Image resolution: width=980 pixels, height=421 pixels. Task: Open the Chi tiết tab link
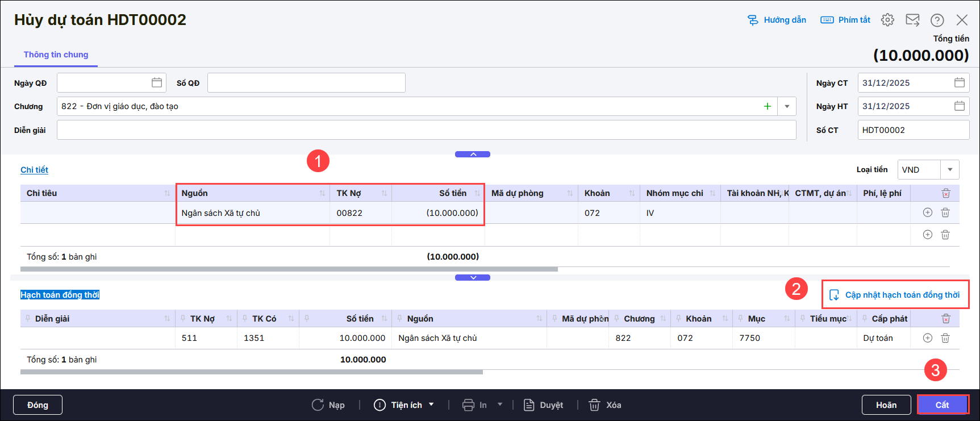(35, 170)
